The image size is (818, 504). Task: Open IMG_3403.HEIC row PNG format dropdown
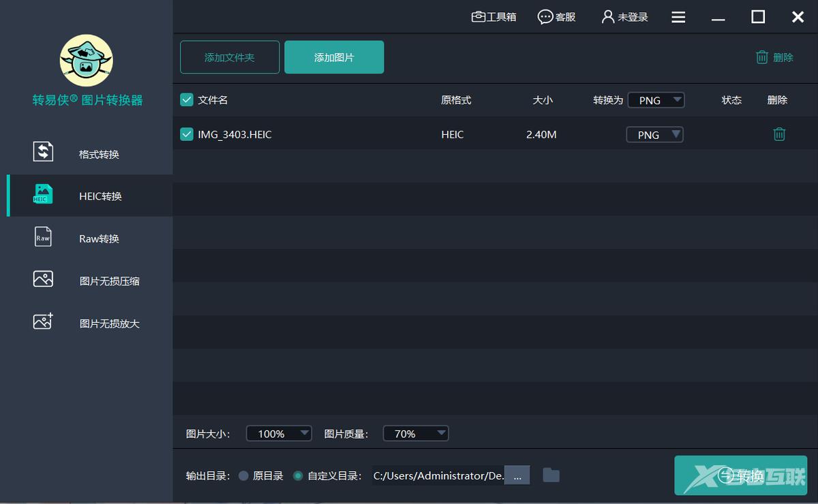coord(654,135)
